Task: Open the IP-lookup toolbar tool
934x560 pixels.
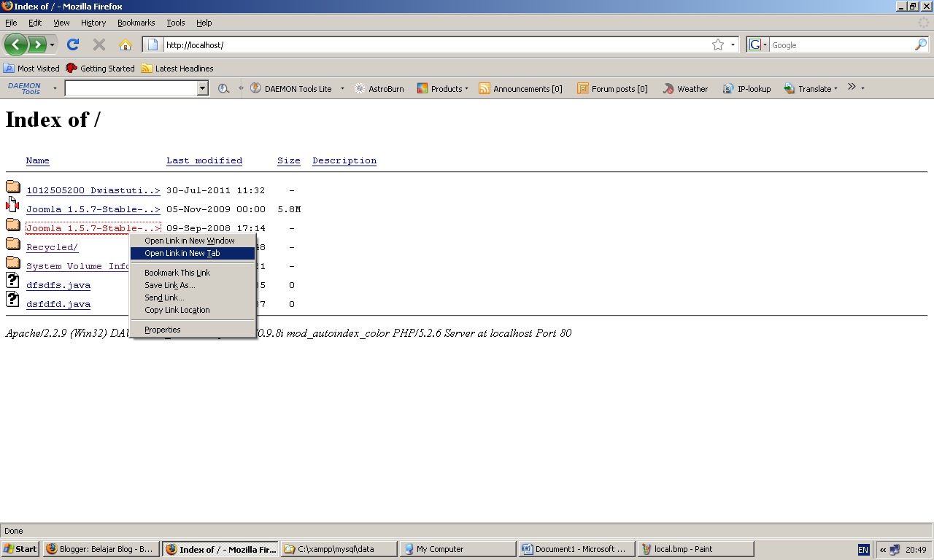Action: [746, 88]
